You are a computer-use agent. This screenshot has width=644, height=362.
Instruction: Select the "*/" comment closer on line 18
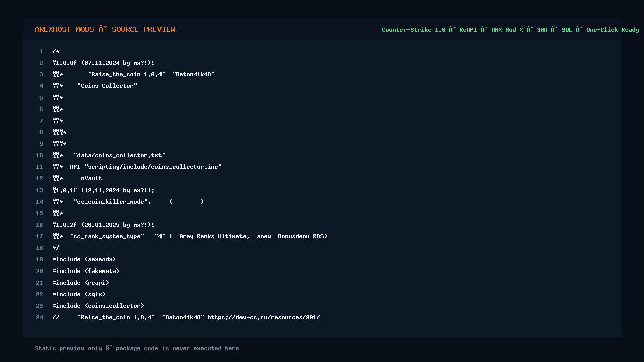tap(56, 248)
